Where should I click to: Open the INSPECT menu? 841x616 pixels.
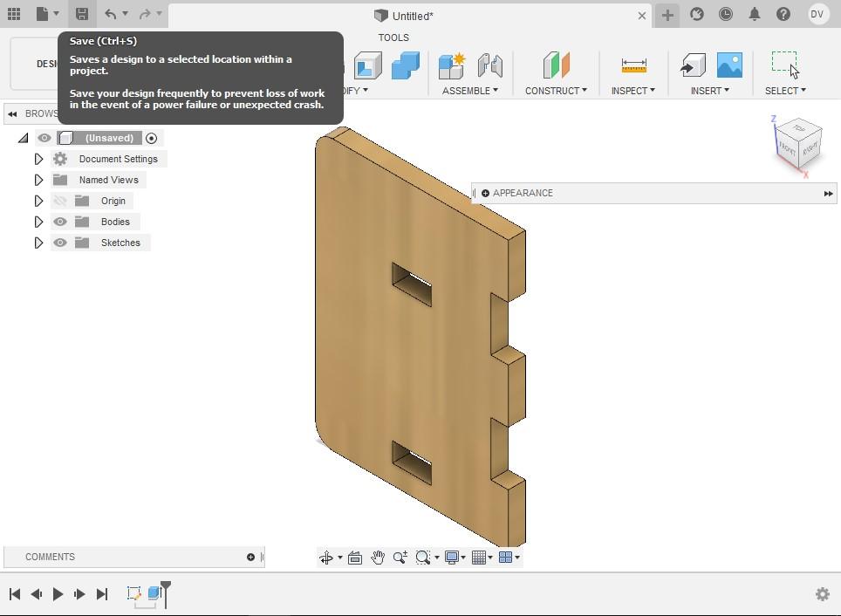632,91
